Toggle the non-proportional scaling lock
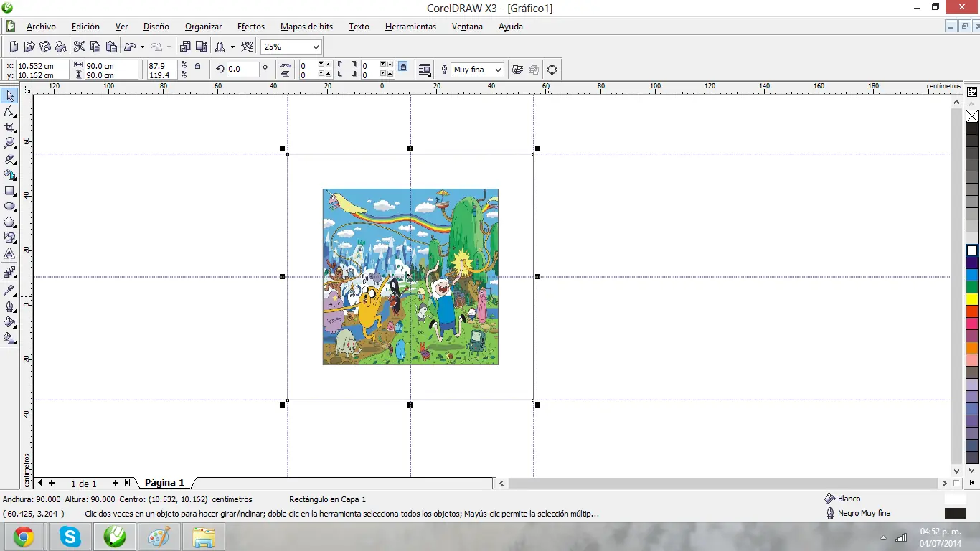980x551 pixels. 197,67
